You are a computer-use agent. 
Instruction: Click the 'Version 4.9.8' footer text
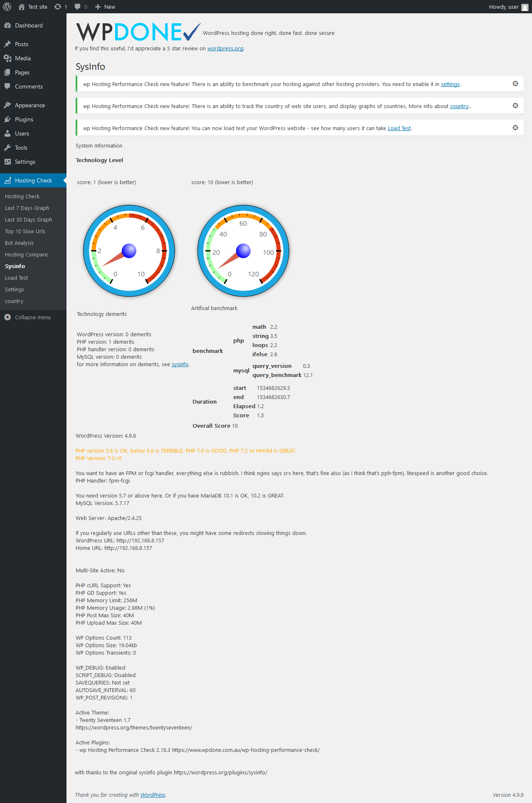[x=508, y=795]
